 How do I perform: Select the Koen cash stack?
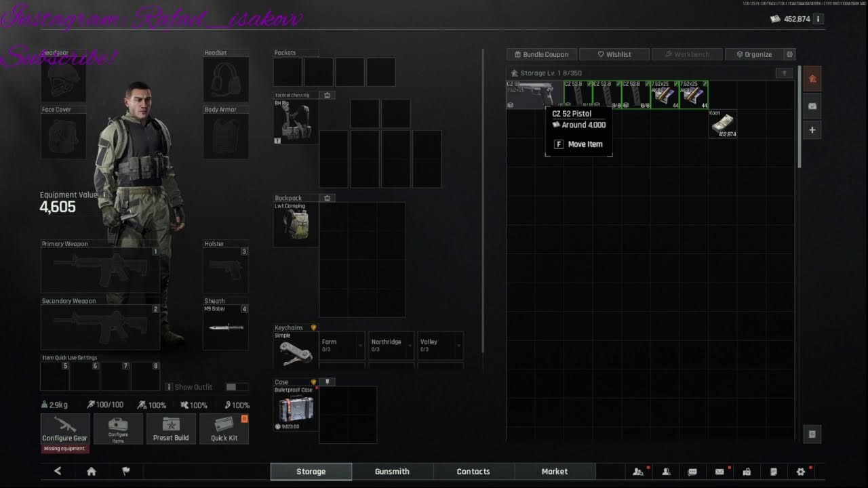[723, 124]
